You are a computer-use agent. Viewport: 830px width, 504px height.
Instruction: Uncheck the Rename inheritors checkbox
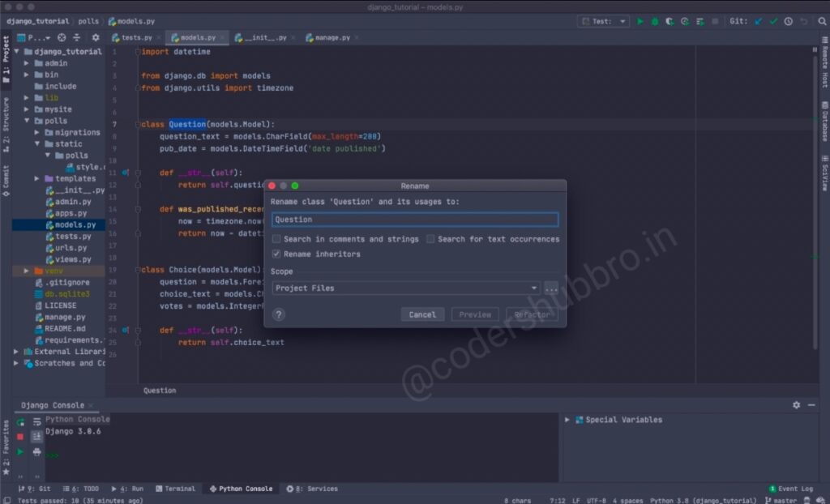(277, 254)
